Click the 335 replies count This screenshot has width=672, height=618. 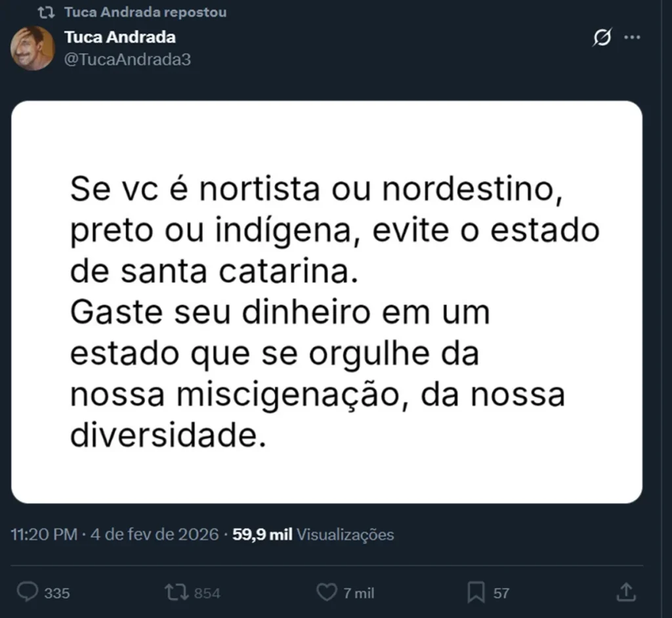point(57,593)
